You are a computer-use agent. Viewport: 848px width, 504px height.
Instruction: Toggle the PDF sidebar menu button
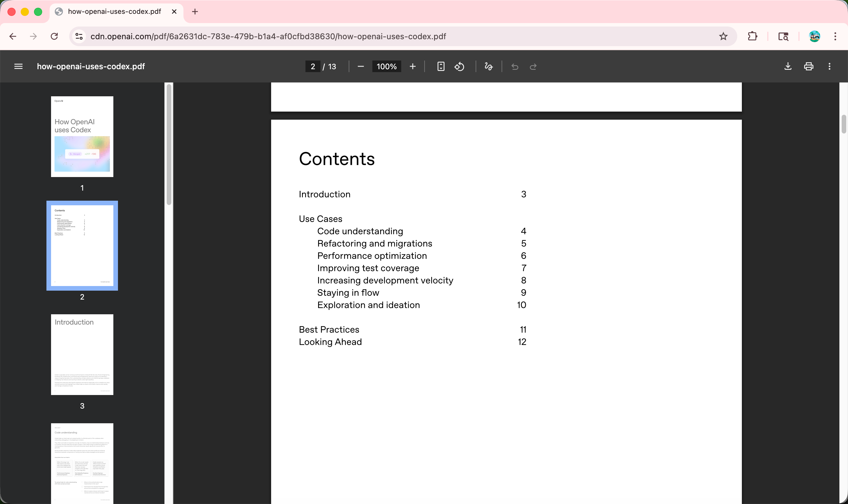click(18, 67)
